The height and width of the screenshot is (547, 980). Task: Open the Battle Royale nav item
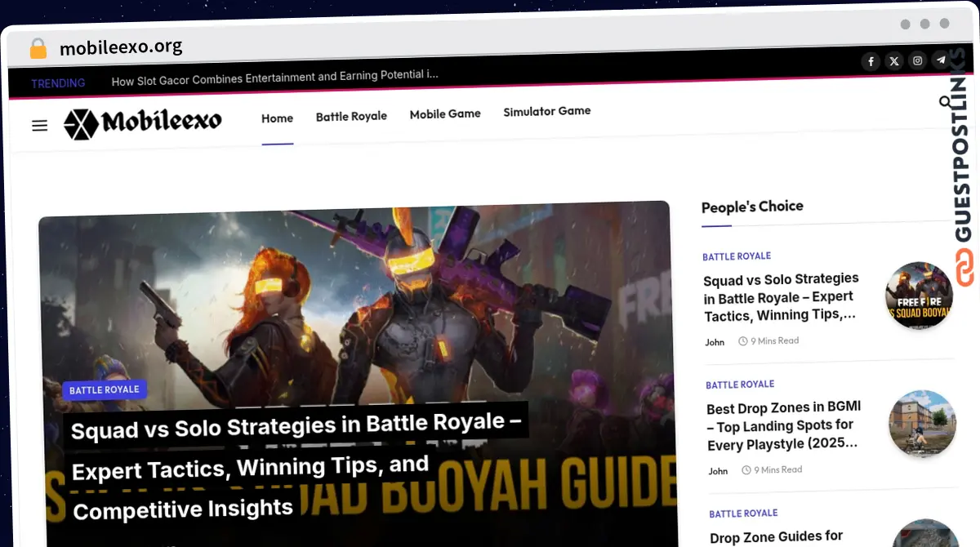(351, 116)
